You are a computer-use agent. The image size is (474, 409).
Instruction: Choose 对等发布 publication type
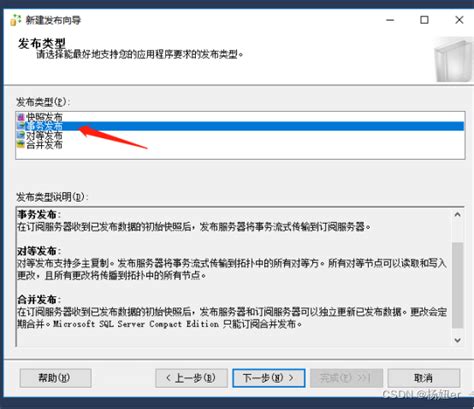click(x=240, y=135)
